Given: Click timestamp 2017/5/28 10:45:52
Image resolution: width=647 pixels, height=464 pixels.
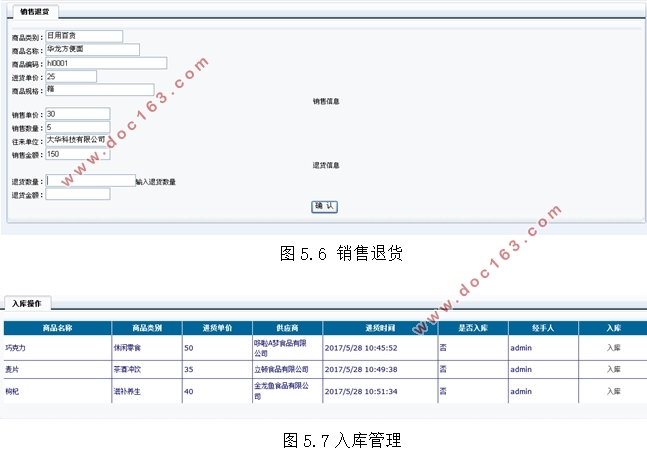Looking at the screenshot, I should click(x=361, y=348).
